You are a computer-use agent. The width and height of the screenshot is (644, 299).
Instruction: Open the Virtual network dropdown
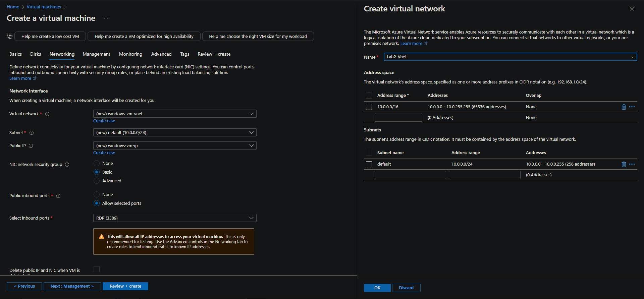(175, 114)
